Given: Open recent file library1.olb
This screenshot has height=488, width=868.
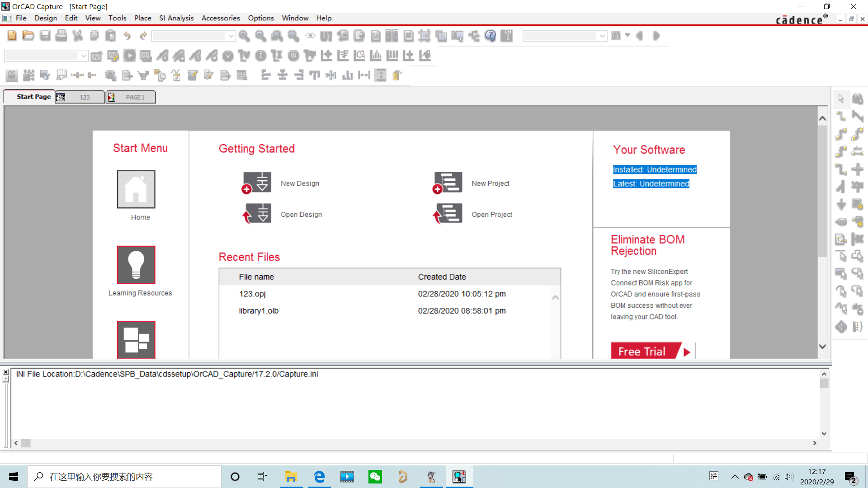Looking at the screenshot, I should pos(259,311).
